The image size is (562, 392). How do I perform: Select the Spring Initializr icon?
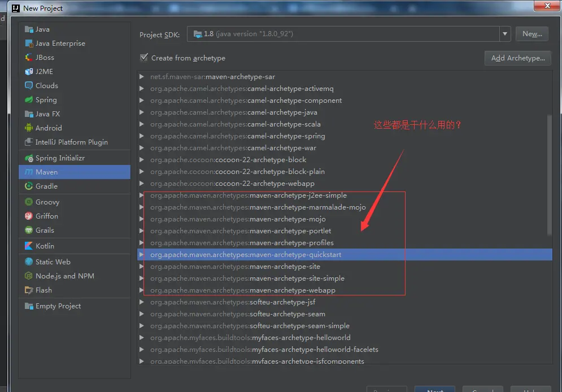(x=29, y=158)
